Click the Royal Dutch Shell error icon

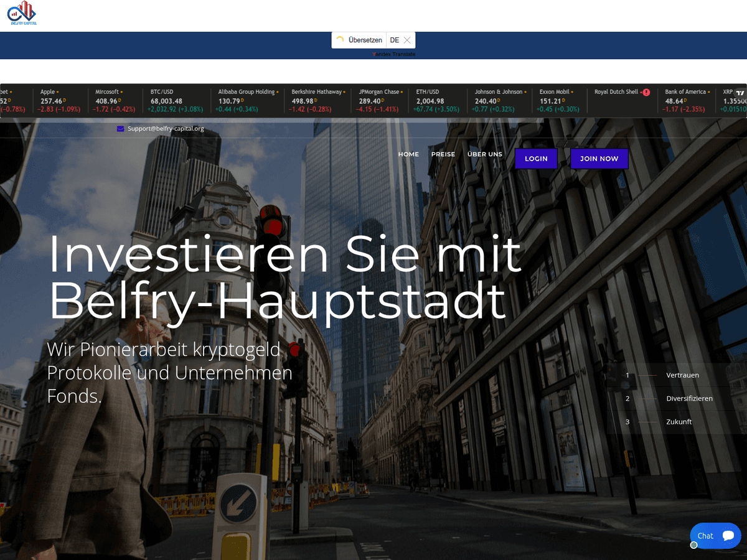point(646,92)
